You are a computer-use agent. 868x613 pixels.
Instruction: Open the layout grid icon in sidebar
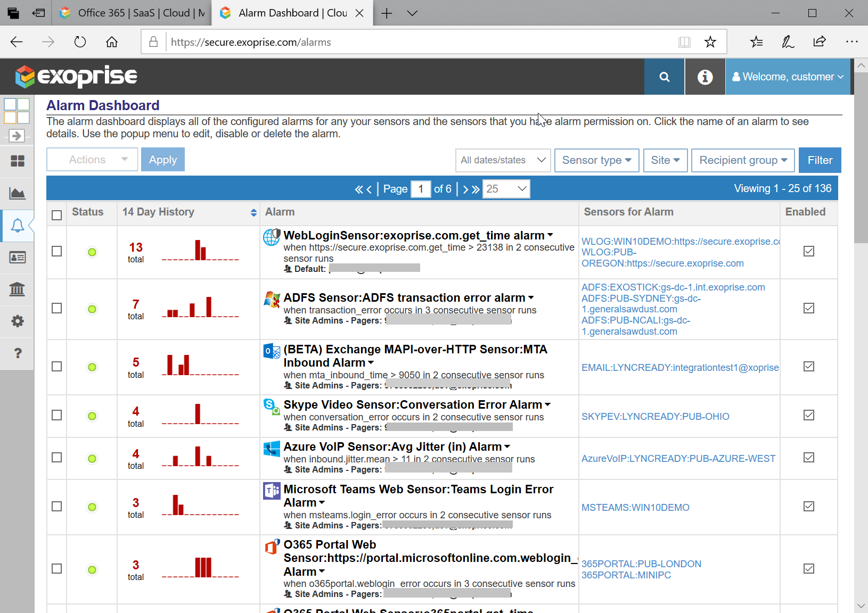click(x=17, y=111)
